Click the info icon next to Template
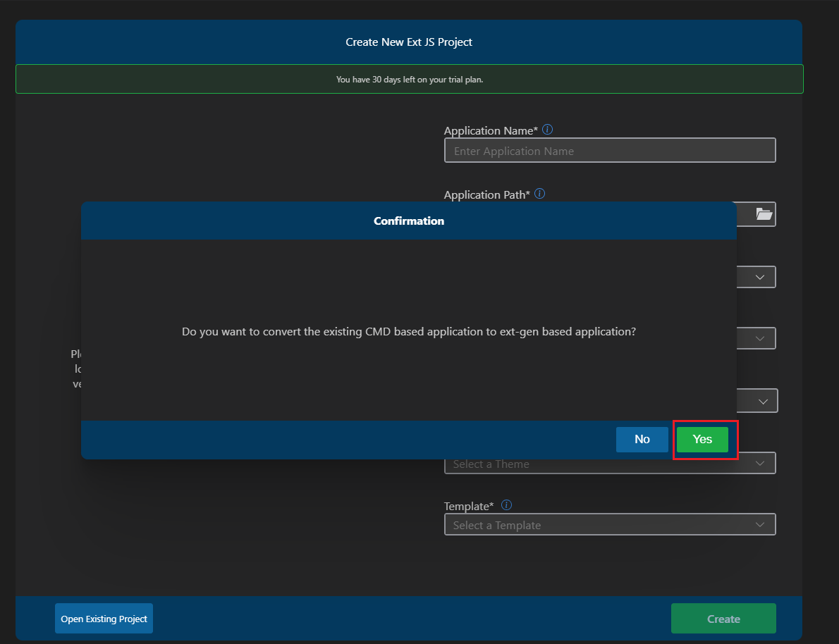This screenshot has width=839, height=644. tap(506, 505)
